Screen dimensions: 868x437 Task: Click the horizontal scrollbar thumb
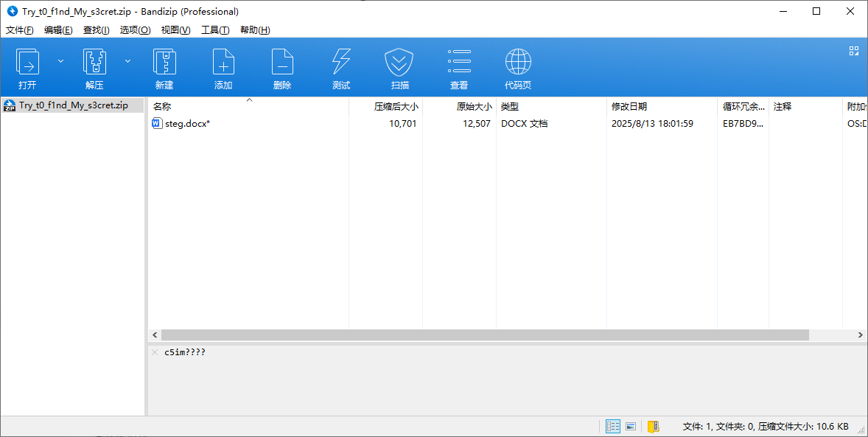[x=485, y=335]
